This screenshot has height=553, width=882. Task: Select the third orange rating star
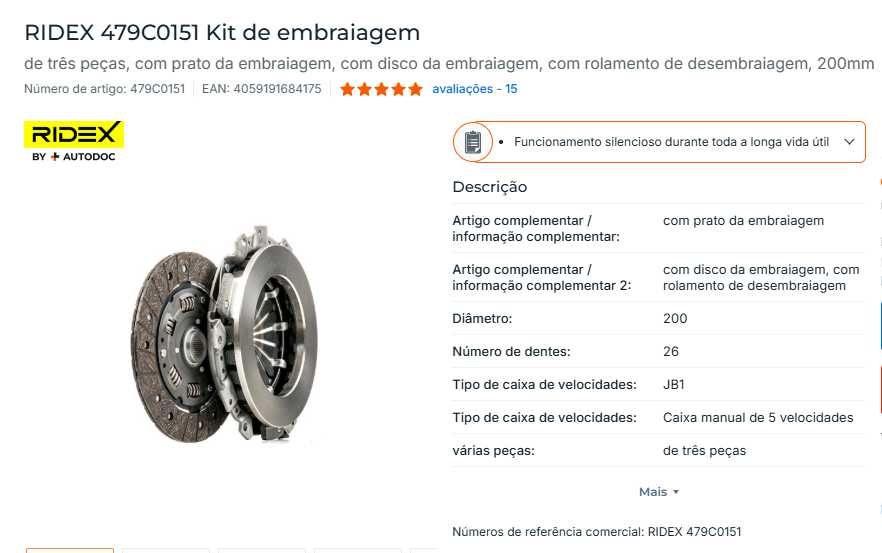point(381,89)
